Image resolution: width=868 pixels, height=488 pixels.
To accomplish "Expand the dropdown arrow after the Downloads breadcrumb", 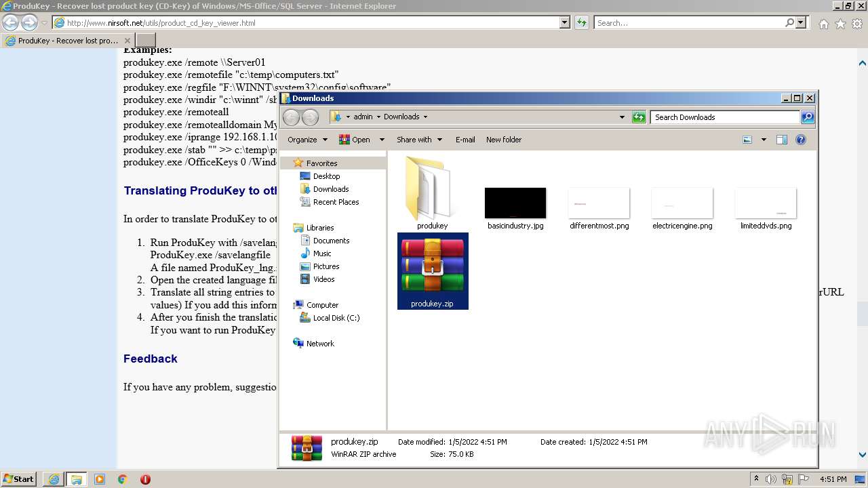I will 425,117.
